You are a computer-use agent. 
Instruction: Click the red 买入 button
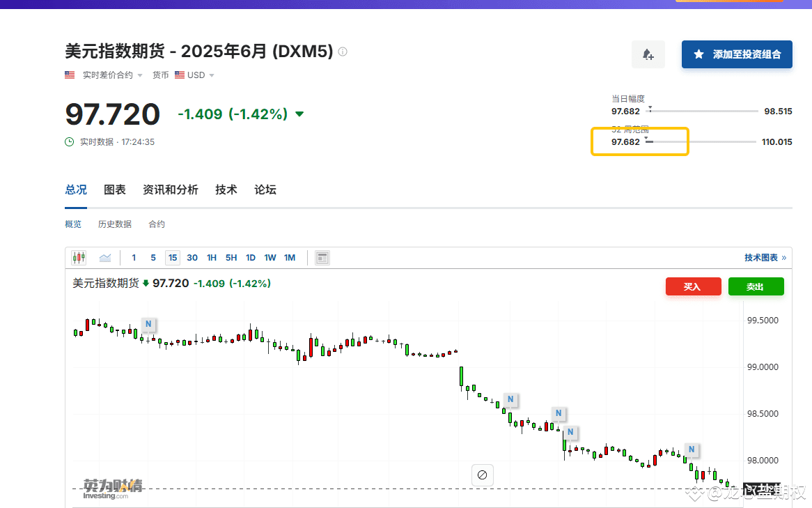pyautogui.click(x=693, y=286)
